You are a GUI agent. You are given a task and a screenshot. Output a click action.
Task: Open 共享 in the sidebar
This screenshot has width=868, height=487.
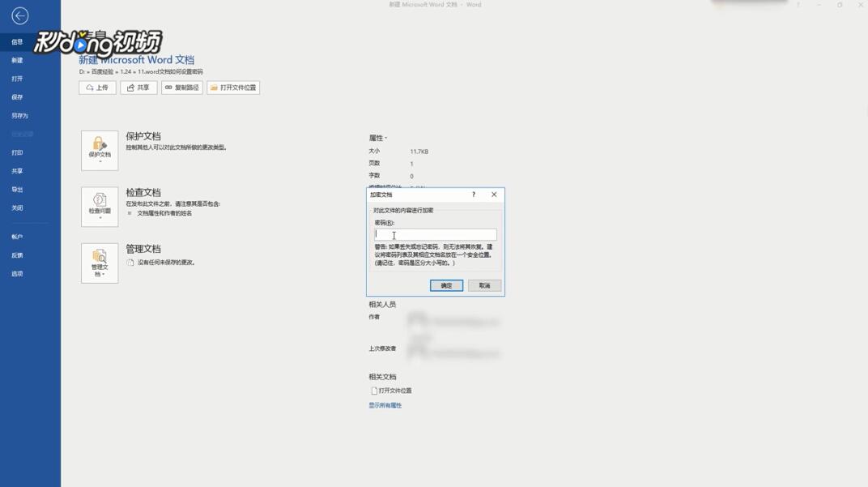point(17,171)
